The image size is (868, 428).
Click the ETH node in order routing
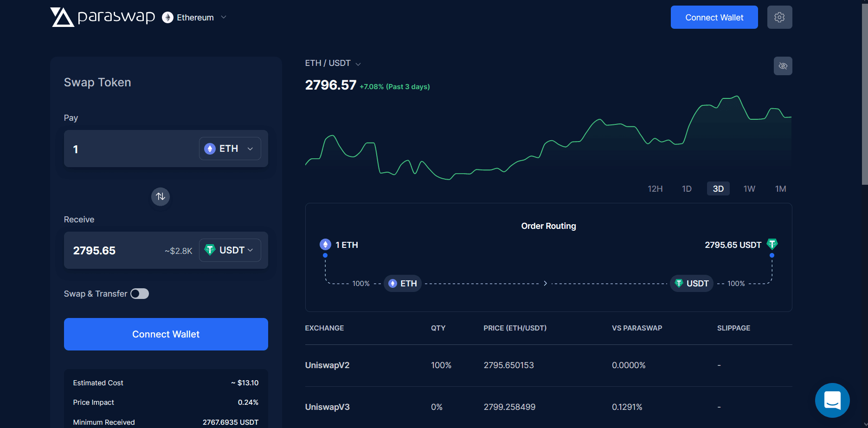(x=402, y=283)
